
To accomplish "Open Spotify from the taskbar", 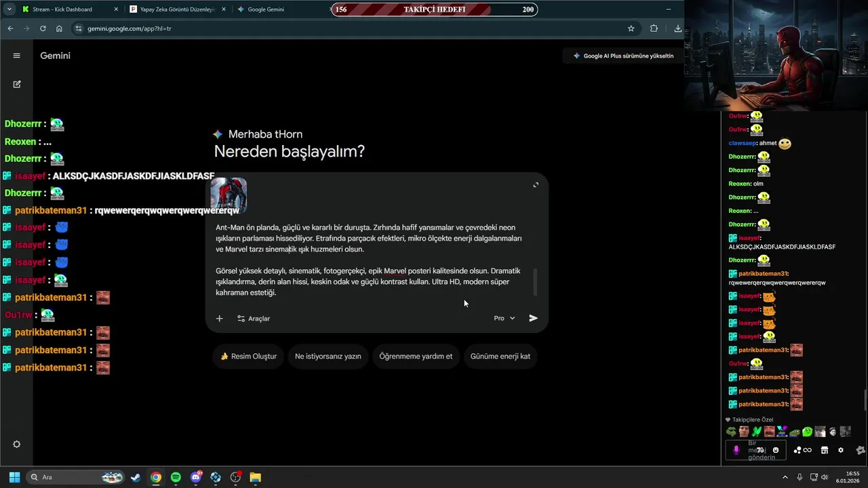I will click(x=176, y=477).
